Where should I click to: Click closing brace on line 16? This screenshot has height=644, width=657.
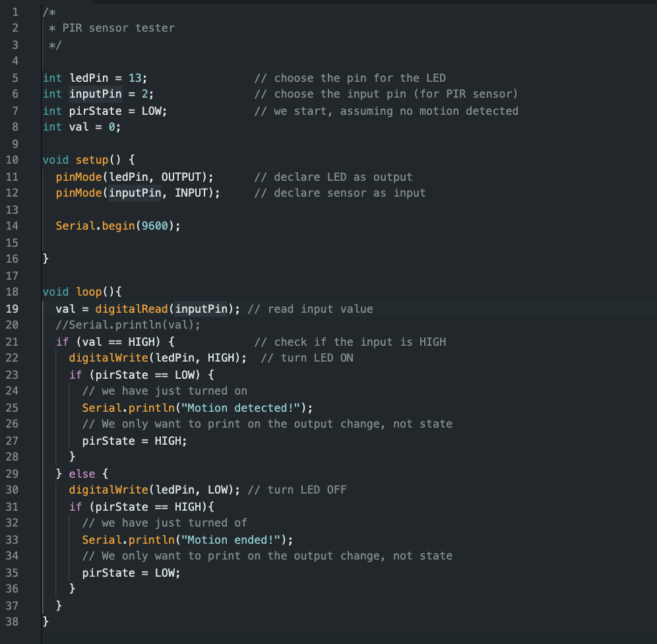point(46,259)
